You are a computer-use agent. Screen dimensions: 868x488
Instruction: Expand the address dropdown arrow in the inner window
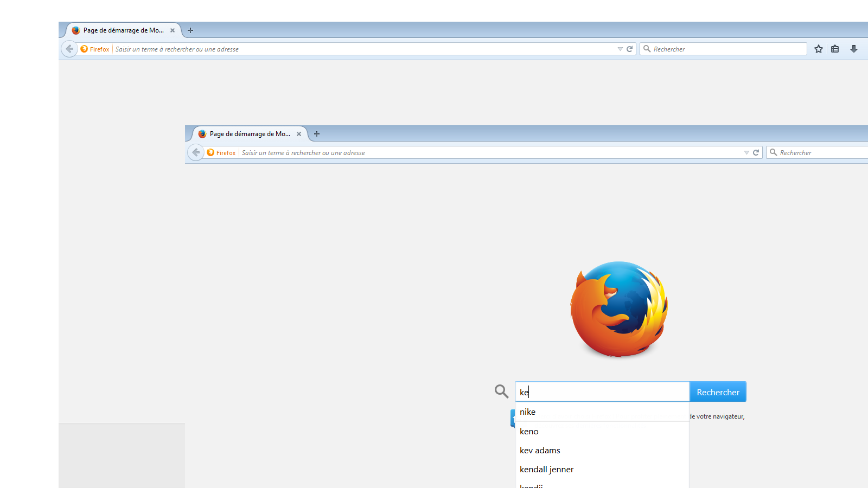tap(746, 152)
